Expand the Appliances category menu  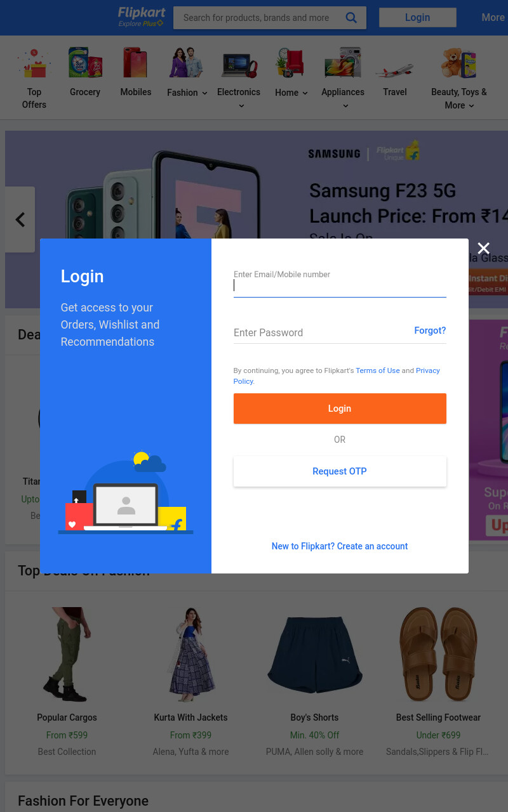pos(343,98)
